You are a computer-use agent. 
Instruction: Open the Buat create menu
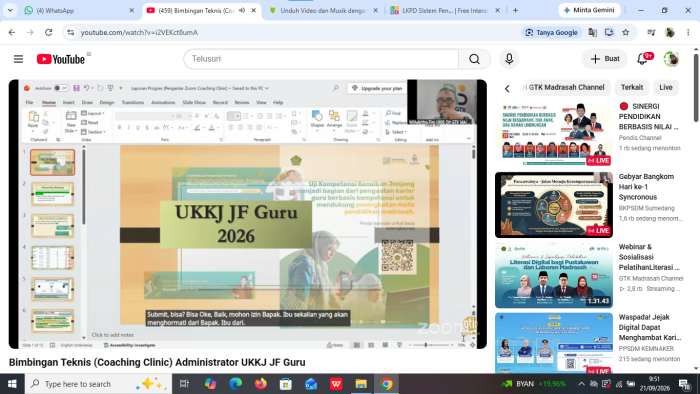(x=604, y=59)
